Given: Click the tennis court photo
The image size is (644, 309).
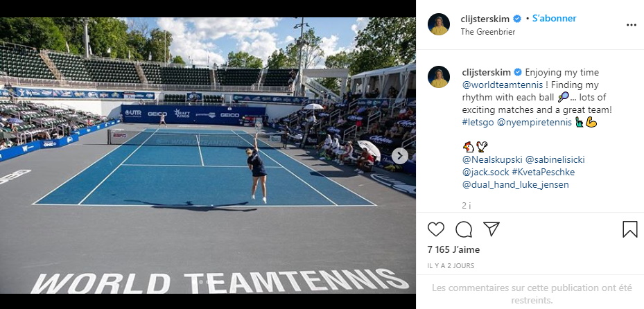Looking at the screenshot, I should pos(208,155).
